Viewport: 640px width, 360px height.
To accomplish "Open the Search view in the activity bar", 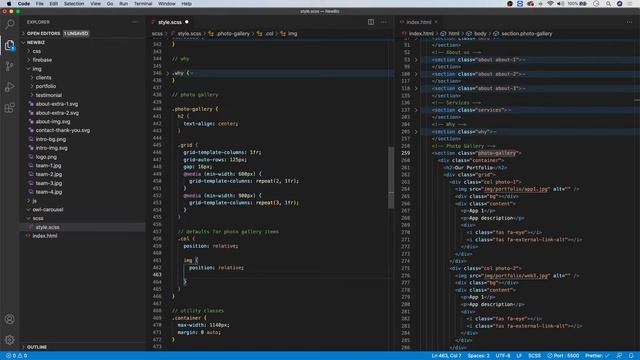I will pyautogui.click(x=9, y=24).
